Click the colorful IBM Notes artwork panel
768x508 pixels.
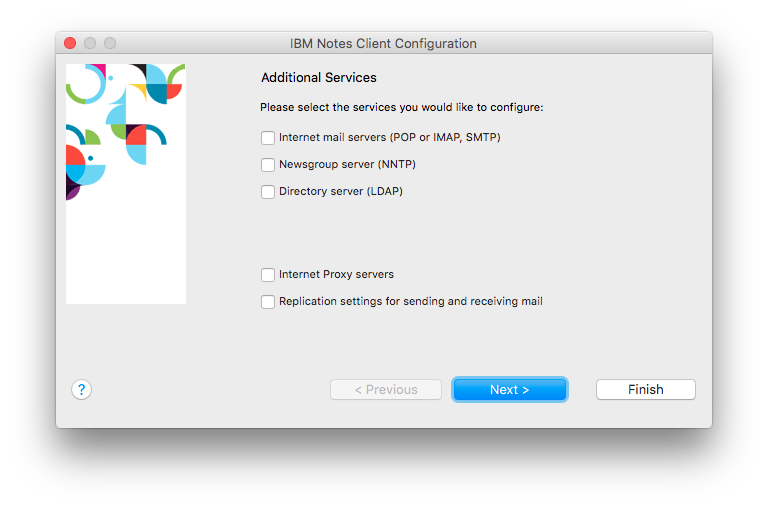click(x=126, y=184)
